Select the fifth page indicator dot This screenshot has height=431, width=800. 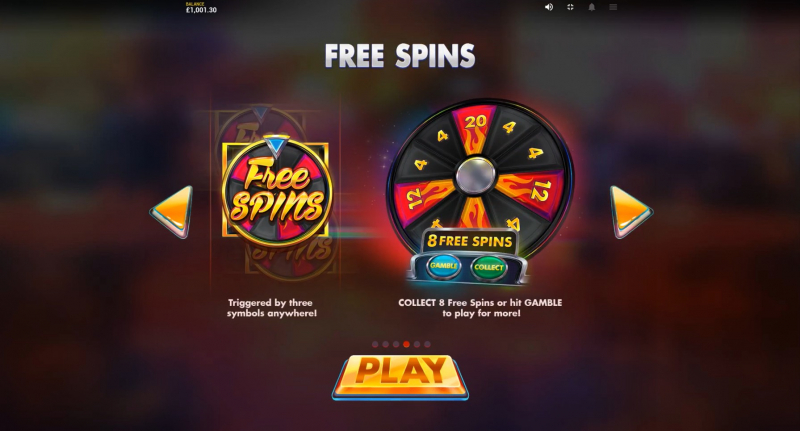click(417, 344)
